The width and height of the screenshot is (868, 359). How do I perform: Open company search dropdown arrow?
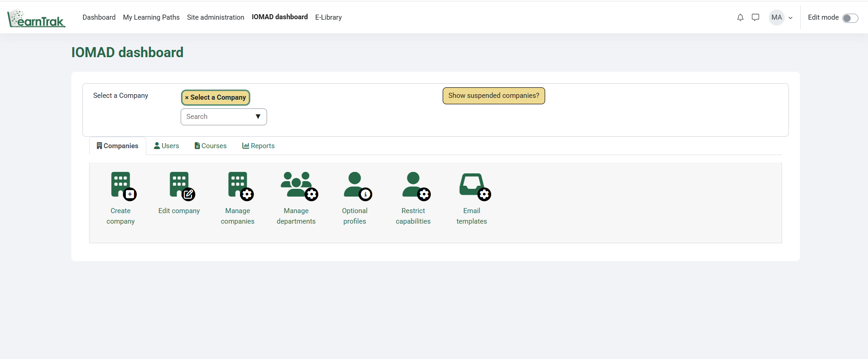[x=258, y=117]
